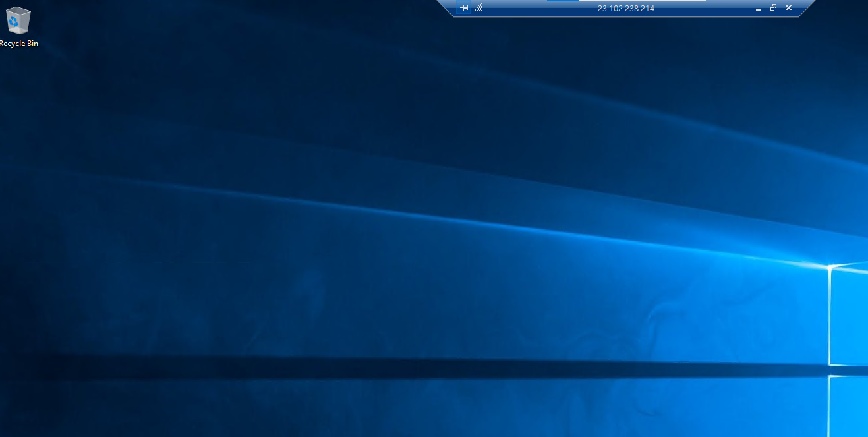Close the 23.102.238.214 remote connection
Viewport: 868px width, 437px height.
pos(788,8)
